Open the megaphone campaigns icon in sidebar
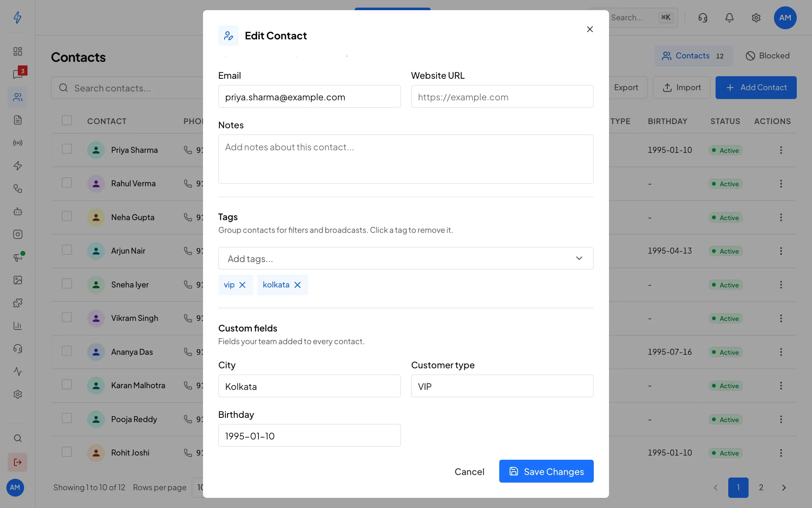This screenshot has width=812, height=508. coord(17,257)
